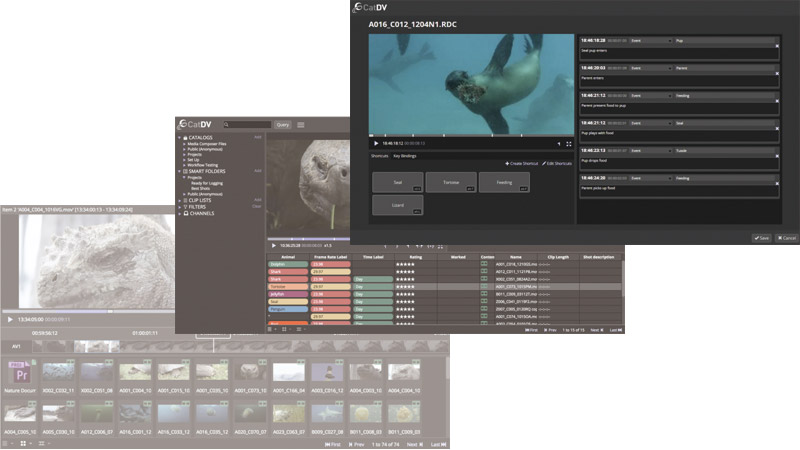Remove the 'Seal pup enters' marker
Image resolution: width=800 pixels, height=450 pixels.
[777, 46]
